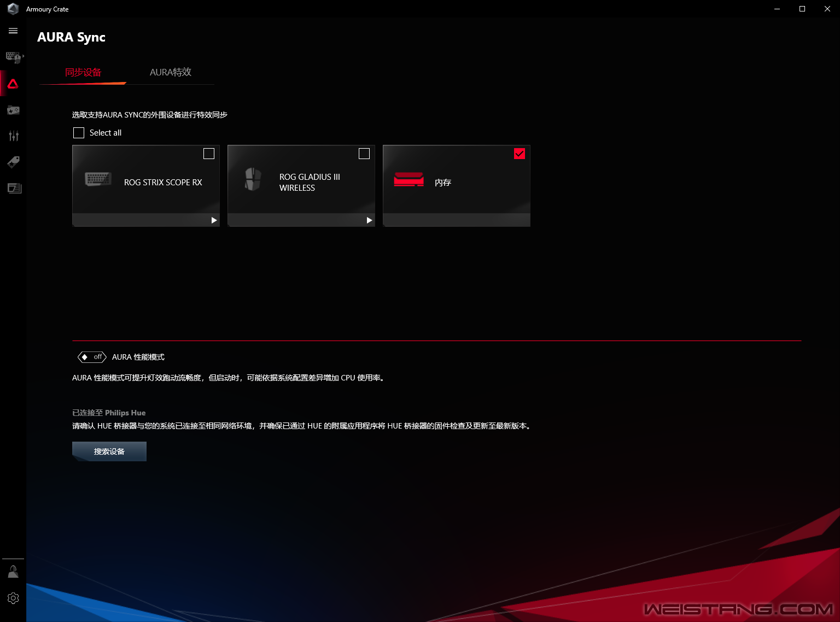Image resolution: width=840 pixels, height=622 pixels.
Task: Maximize the Armoury Crate window
Action: pyautogui.click(x=802, y=9)
